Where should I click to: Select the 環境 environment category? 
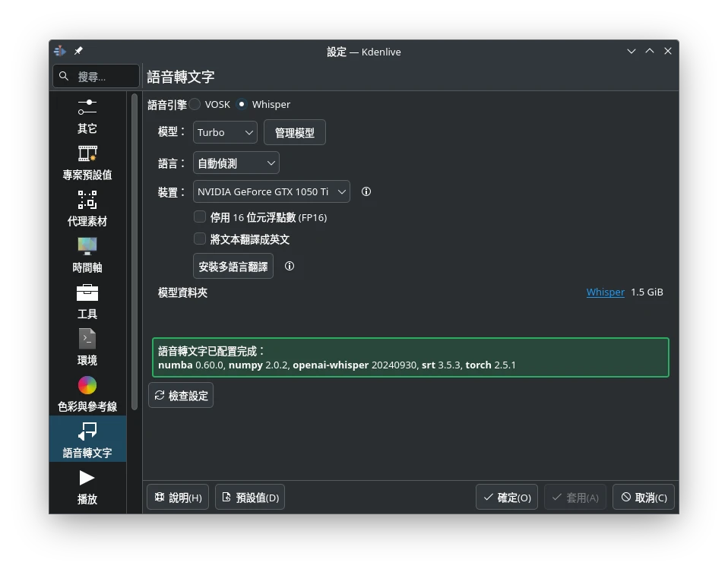point(87,348)
